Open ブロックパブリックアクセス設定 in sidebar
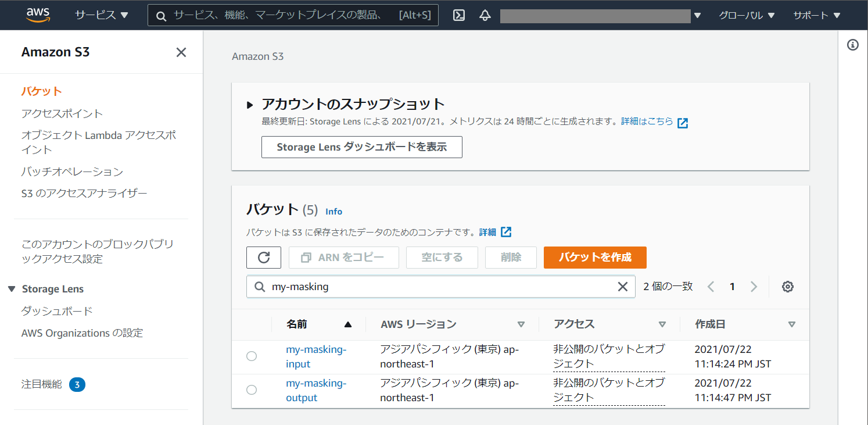The height and width of the screenshot is (425, 868). (98, 251)
